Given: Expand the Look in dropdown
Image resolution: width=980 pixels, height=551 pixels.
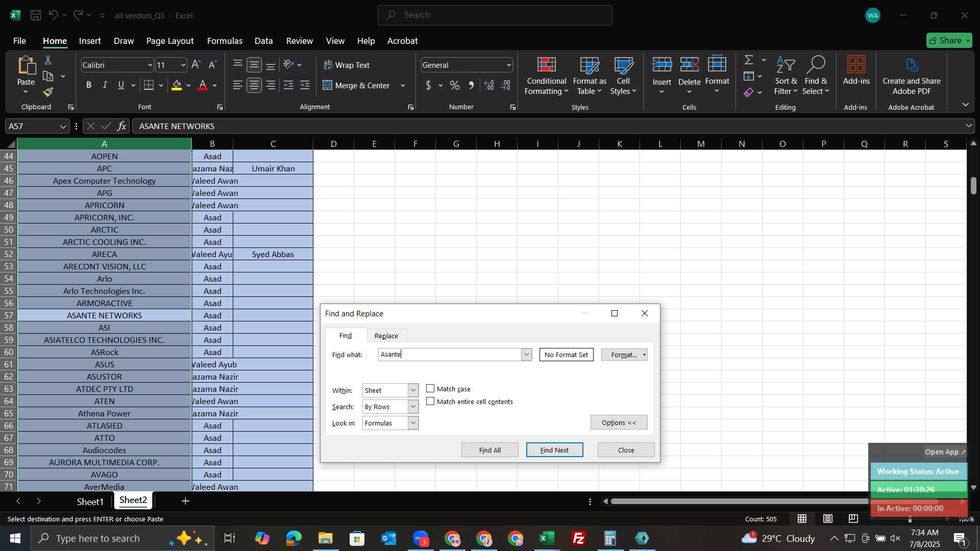Looking at the screenshot, I should pos(413,423).
